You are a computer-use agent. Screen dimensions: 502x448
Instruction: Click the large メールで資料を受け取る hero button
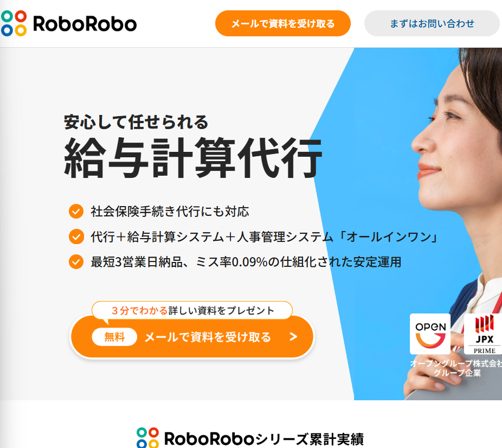pyautogui.click(x=192, y=337)
